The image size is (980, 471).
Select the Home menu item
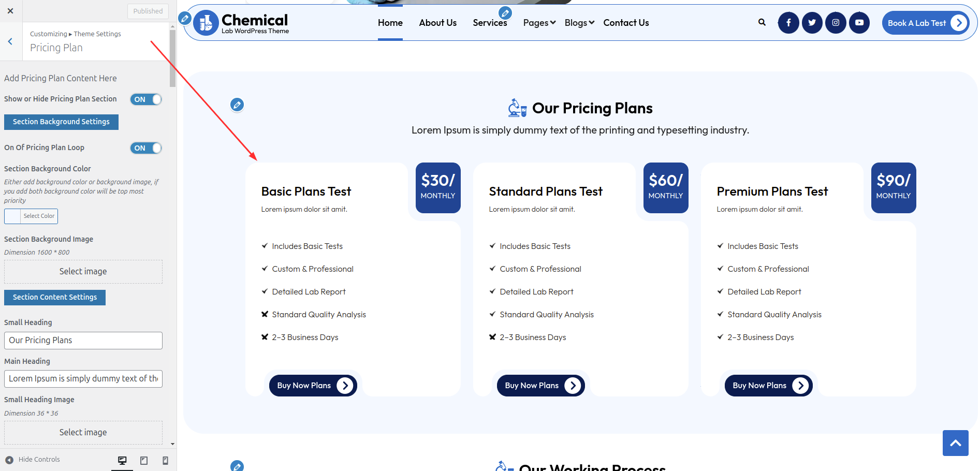point(390,22)
